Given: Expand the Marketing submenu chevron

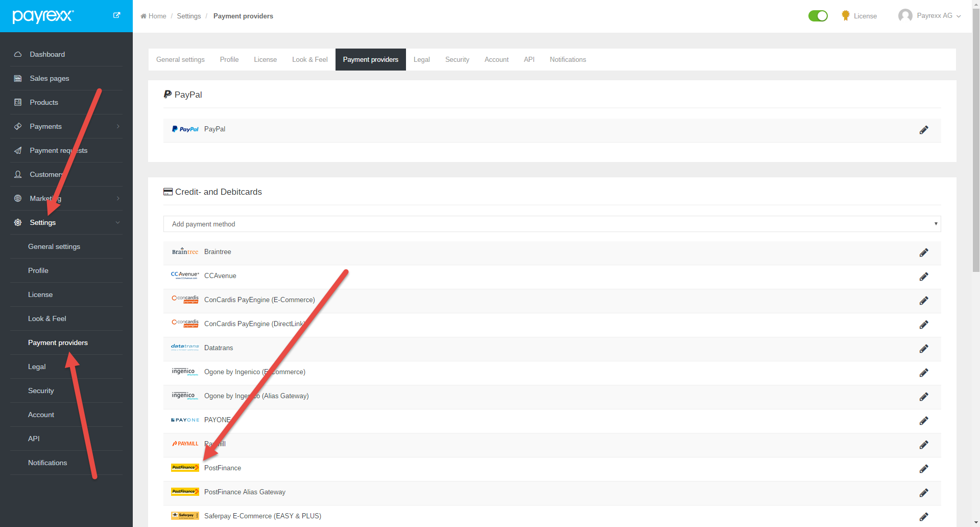Looking at the screenshot, I should coord(118,198).
